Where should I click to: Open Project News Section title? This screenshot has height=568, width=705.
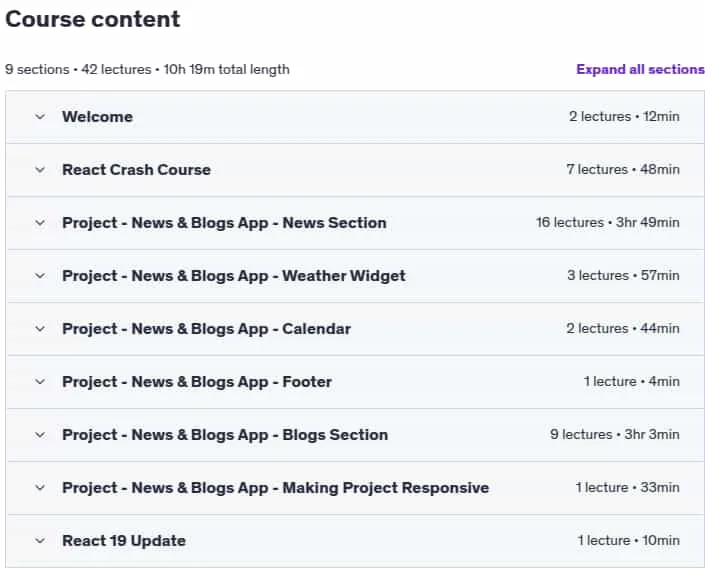pos(224,223)
